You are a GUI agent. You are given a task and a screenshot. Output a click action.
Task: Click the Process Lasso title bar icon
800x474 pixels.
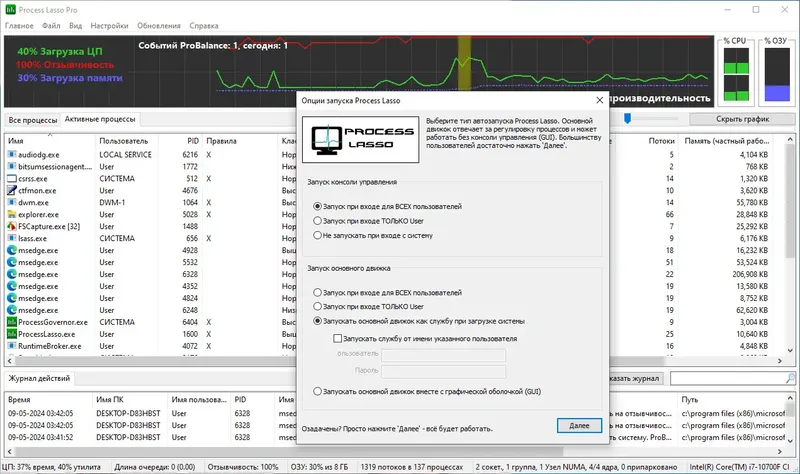pyautogui.click(x=10, y=10)
